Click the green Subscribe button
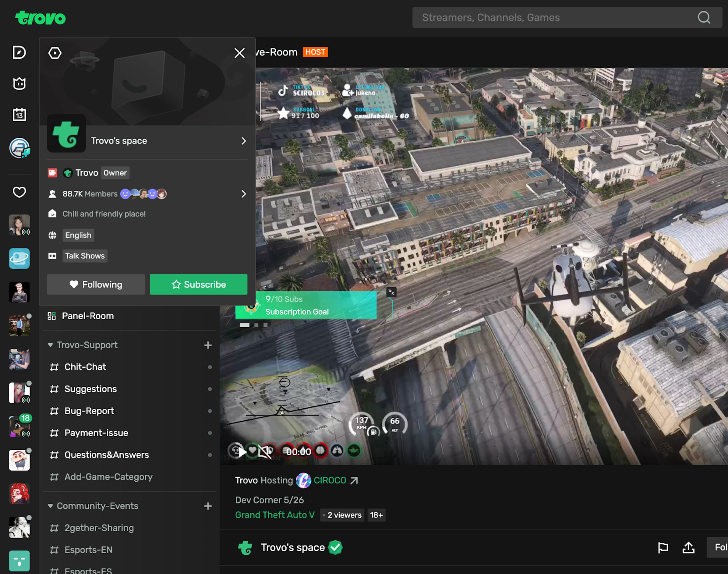Screen dimensions: 728x574 198,284
